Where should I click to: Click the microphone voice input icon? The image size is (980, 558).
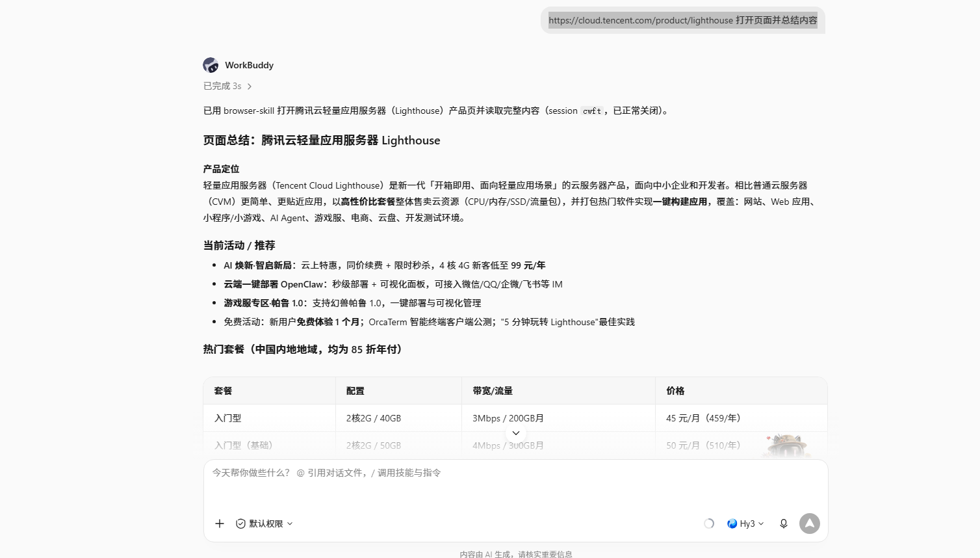pyautogui.click(x=784, y=524)
